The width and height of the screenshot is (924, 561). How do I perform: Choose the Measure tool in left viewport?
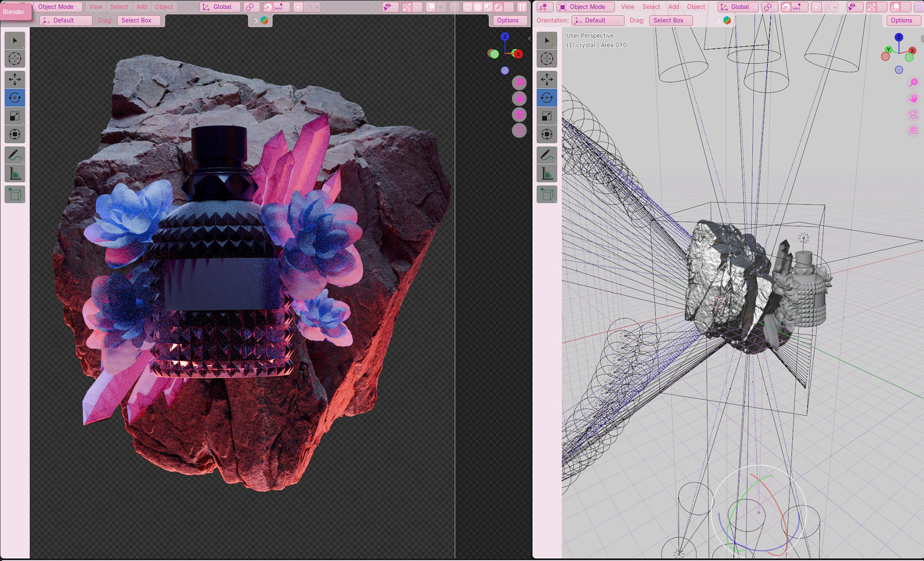tap(15, 173)
